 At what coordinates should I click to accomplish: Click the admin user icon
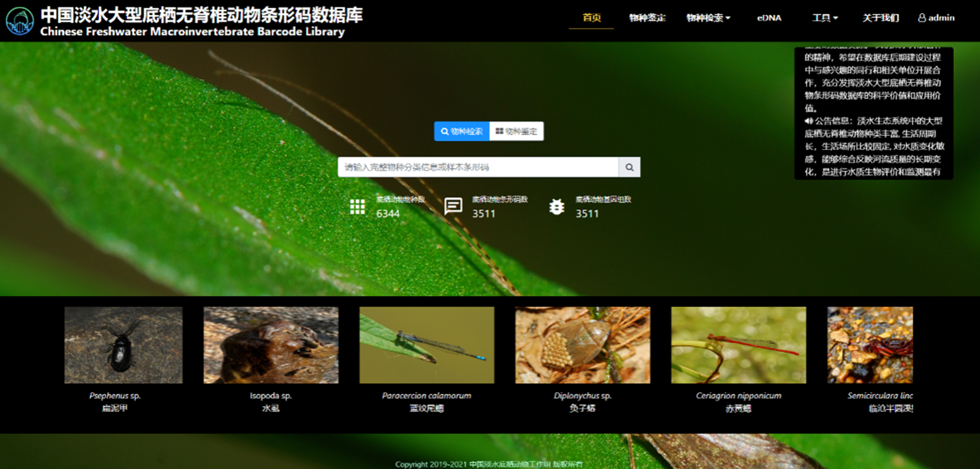(922, 18)
